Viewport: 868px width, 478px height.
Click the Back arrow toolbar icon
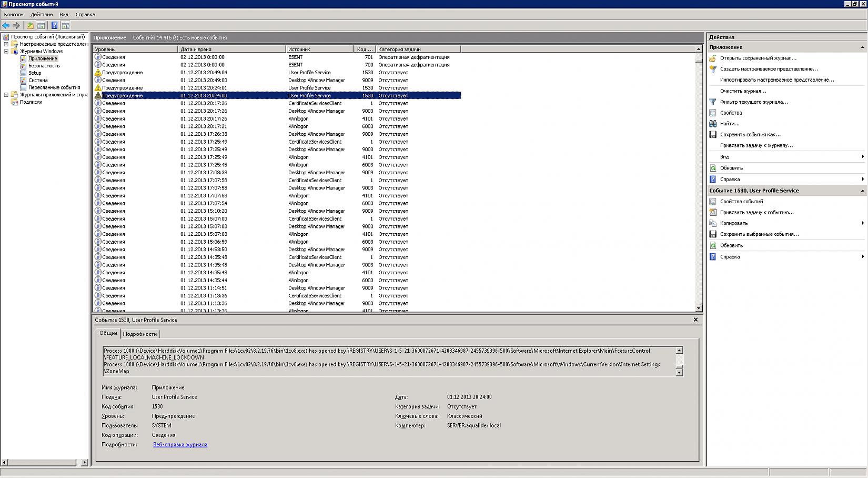coord(6,25)
